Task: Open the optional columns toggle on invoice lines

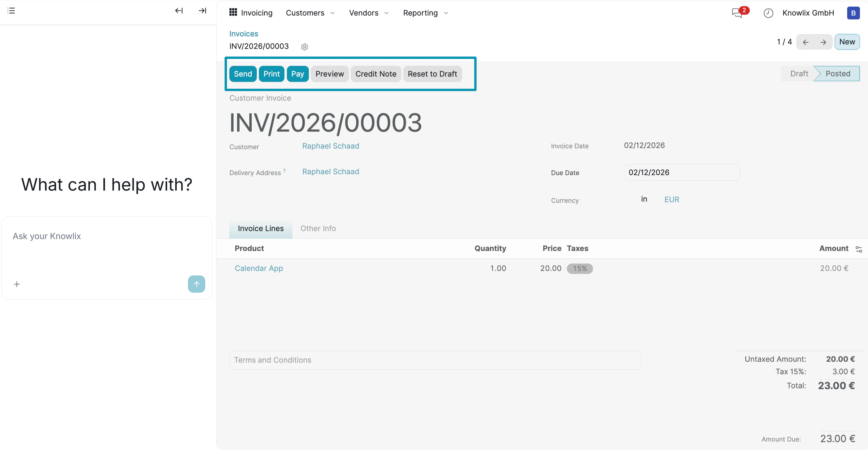Action: point(859,249)
